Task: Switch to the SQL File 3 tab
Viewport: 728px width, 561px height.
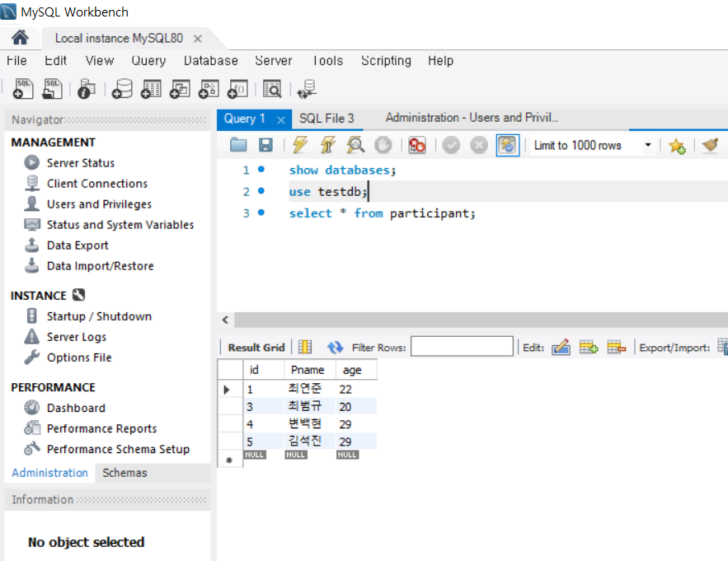Action: 326,119
